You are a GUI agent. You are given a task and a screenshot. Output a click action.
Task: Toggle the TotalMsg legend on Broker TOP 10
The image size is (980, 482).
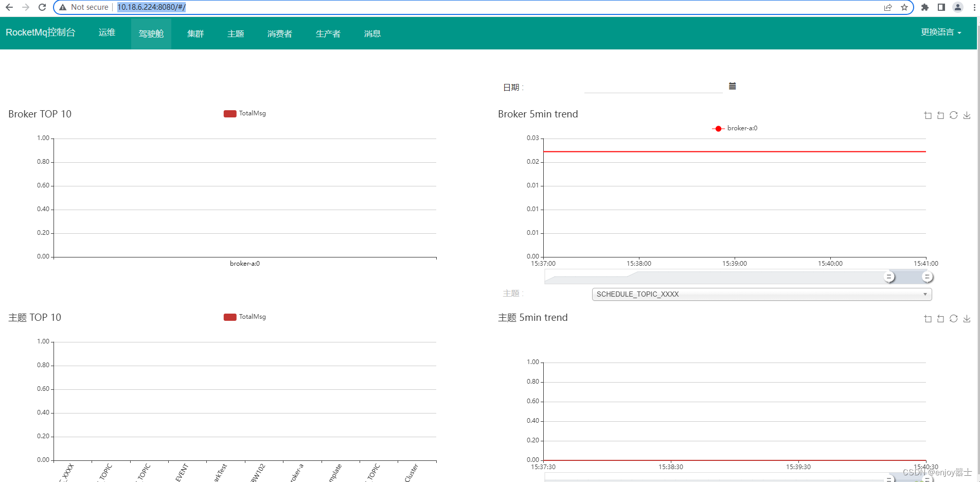(x=244, y=113)
